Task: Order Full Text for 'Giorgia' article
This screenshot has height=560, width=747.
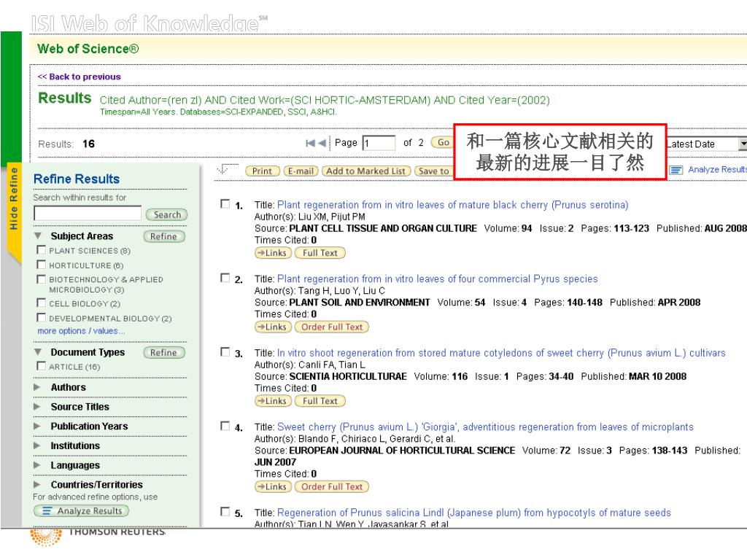Action: coord(332,486)
